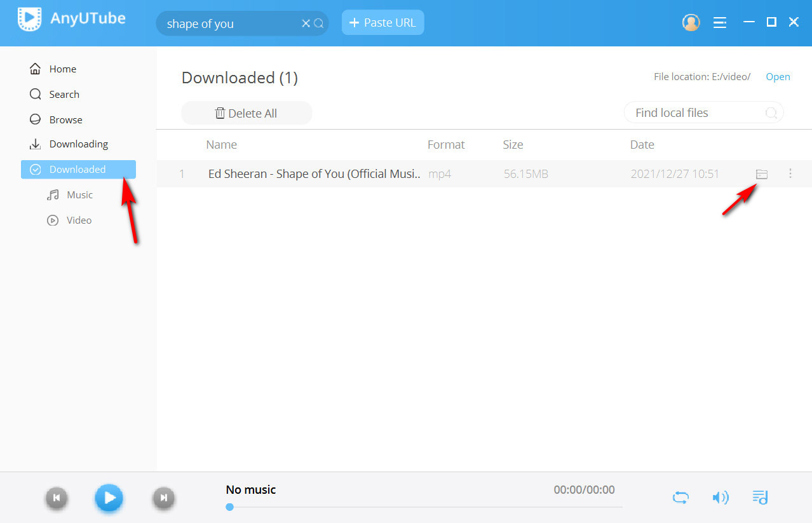Minimize the AnyUTube window

[x=749, y=22]
